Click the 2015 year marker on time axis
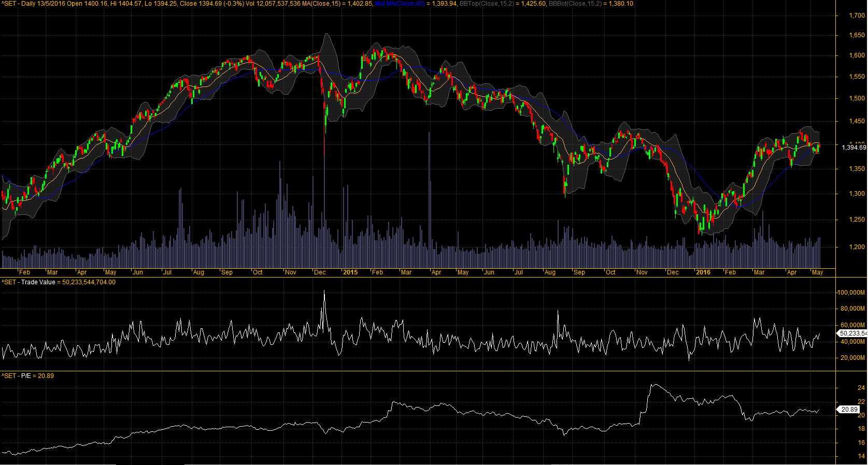Image resolution: width=868 pixels, height=465 pixels. pyautogui.click(x=350, y=272)
